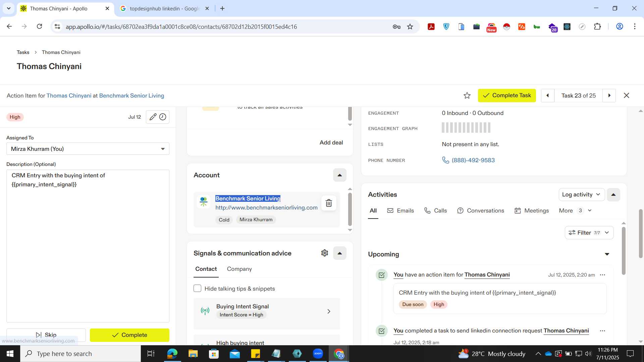Delete Benchmark Senior Living account with trash icon
The height and width of the screenshot is (362, 644).
coord(329,203)
